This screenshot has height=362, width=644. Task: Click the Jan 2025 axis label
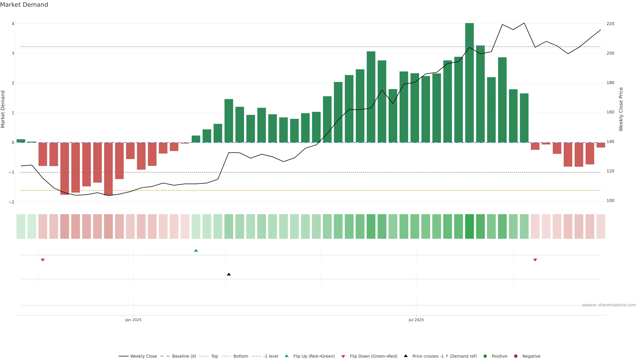[x=133, y=320]
